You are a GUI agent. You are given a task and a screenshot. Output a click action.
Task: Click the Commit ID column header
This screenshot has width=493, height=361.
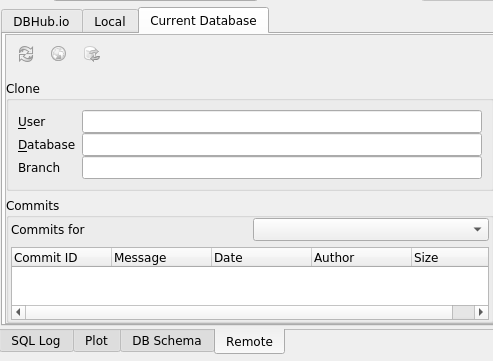point(61,257)
